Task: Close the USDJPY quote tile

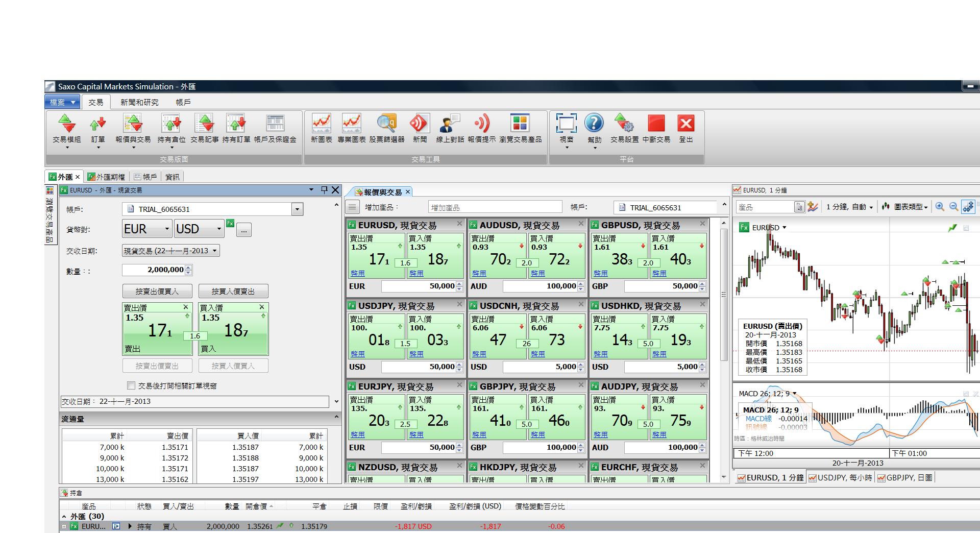Action: pyautogui.click(x=459, y=304)
